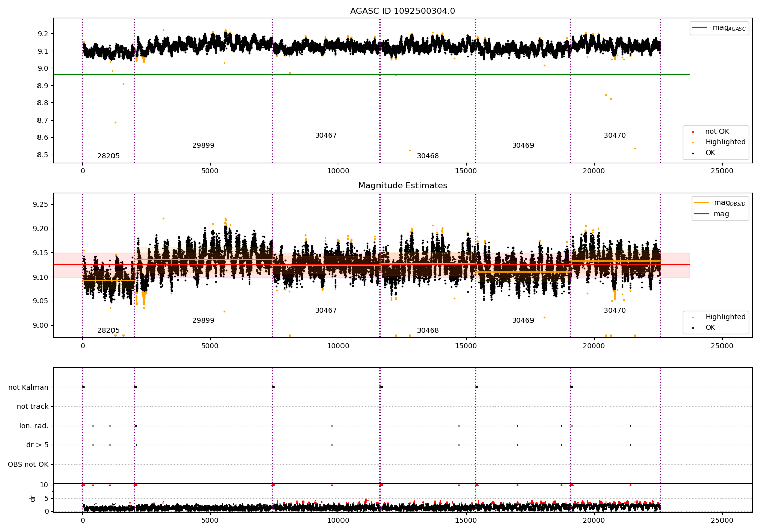The image size is (760, 532).
Task: Click obsid label 28205 in top plot
Action: coord(108,156)
